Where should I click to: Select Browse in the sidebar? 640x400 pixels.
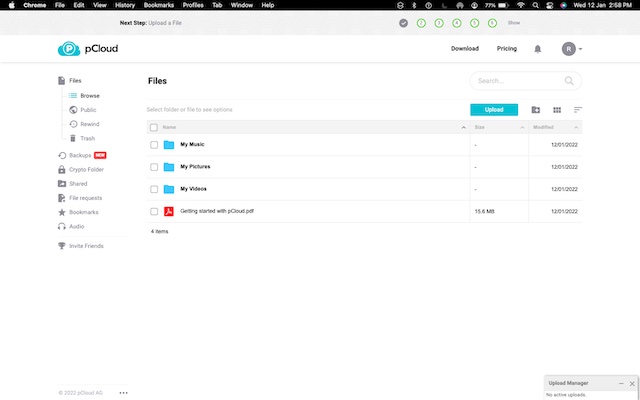tap(84, 96)
